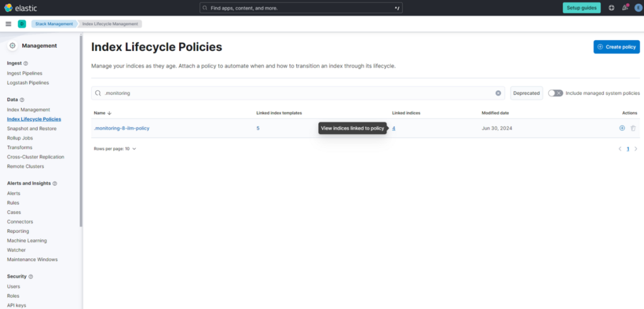Toggle the Deprecated filter
644x309 pixels.
tap(526, 93)
